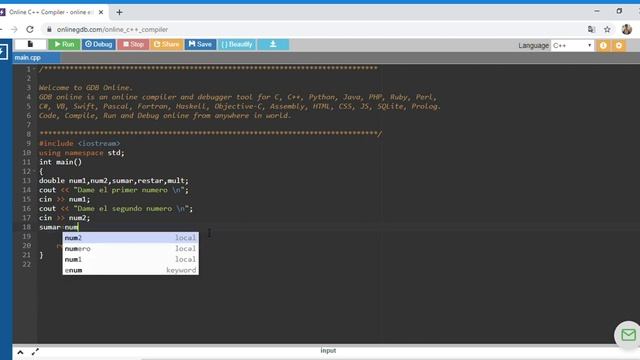Download the code with download icon
The image size is (640, 360).
tap(273, 44)
